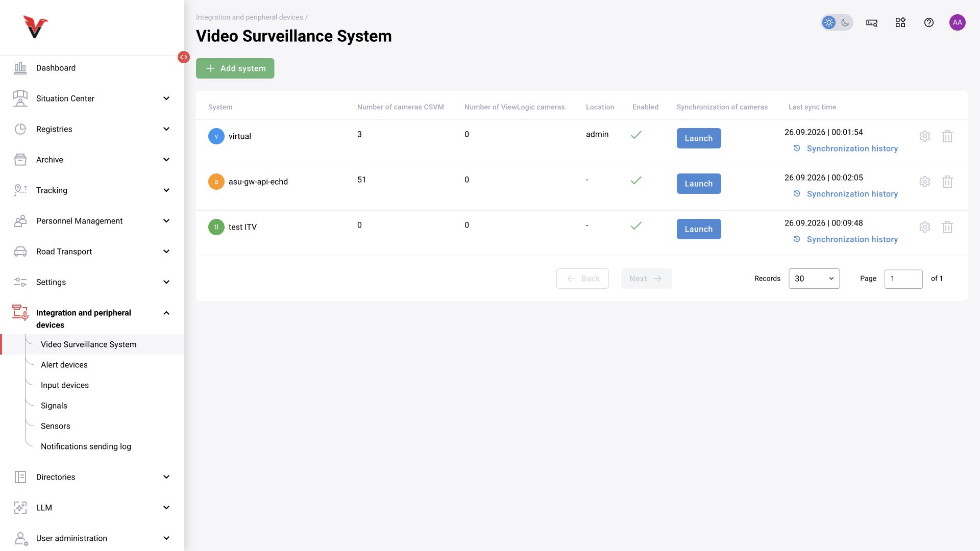
Task: Collapse the sidebar with red arrow button
Action: [x=184, y=57]
